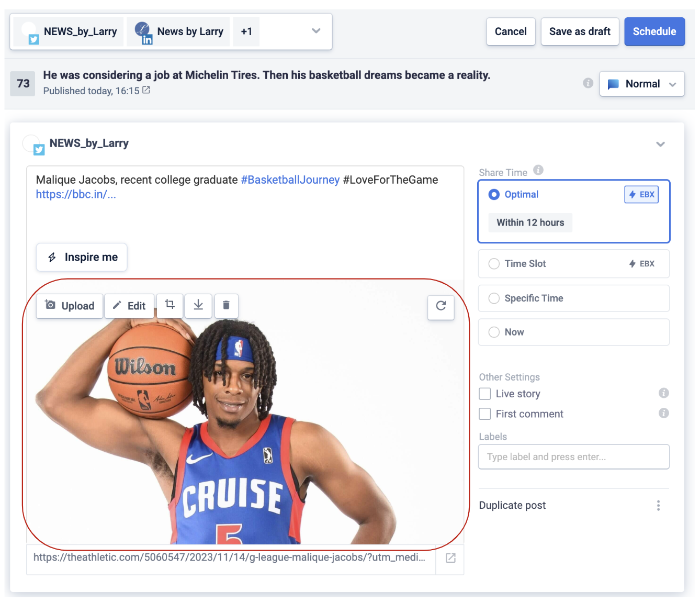Screen dimensions: 700x602
Task: Enable the Live story checkbox
Action: pos(485,394)
